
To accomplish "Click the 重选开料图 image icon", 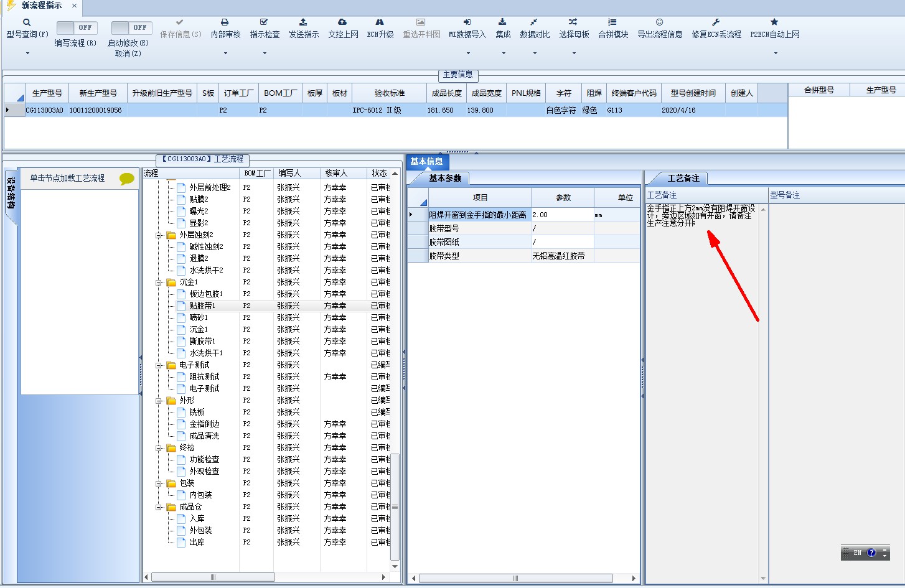I will [421, 22].
